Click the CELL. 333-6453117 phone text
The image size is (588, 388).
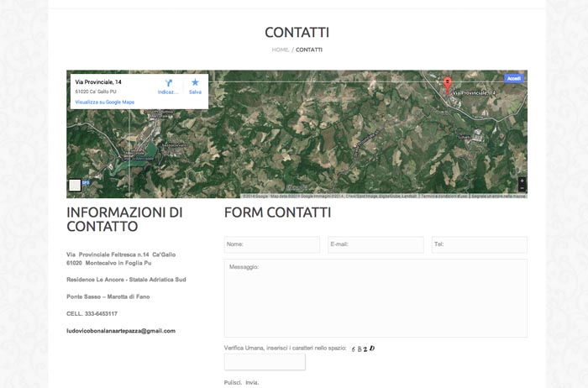pyautogui.click(x=92, y=314)
